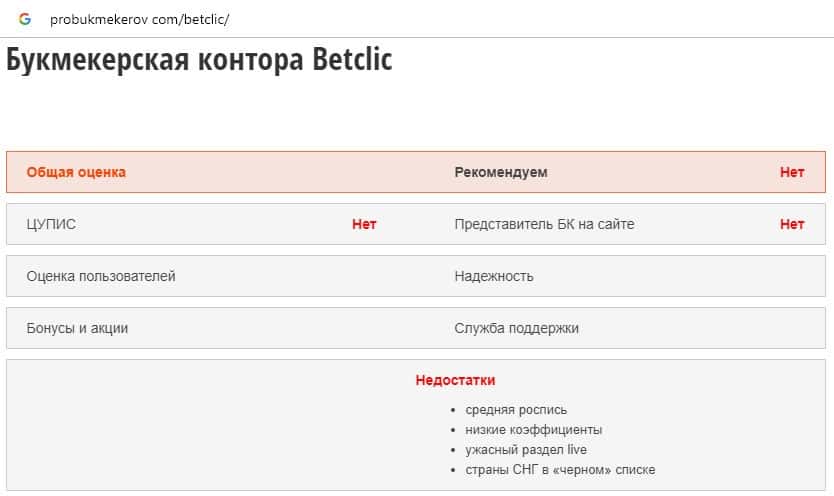Click the Нет value beside ЦУПИС
This screenshot has width=834, height=496.
(364, 224)
